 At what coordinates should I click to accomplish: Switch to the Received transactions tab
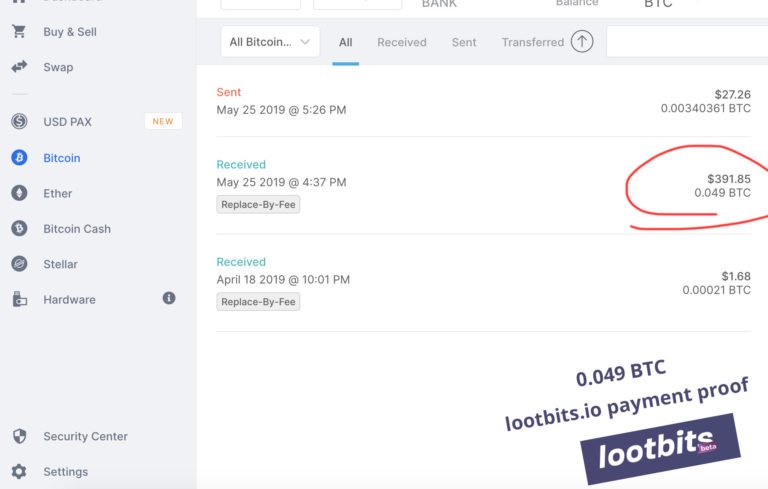pyautogui.click(x=402, y=42)
